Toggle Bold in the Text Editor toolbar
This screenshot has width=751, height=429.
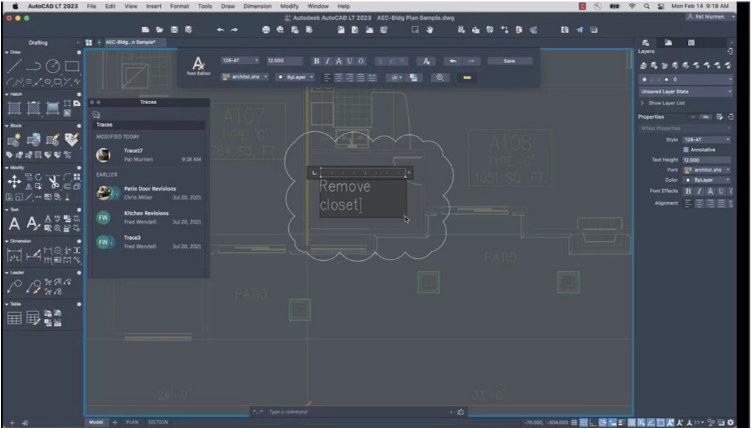tap(316, 61)
